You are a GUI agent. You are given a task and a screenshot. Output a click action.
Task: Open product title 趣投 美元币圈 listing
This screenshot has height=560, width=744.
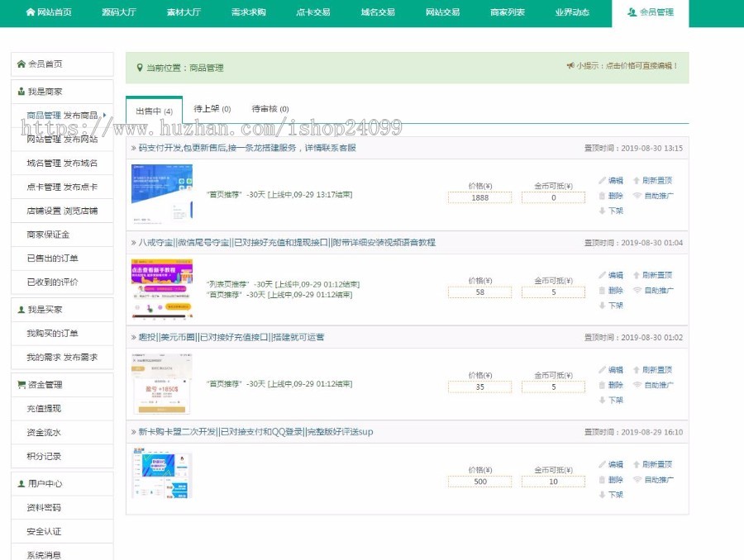coord(231,337)
